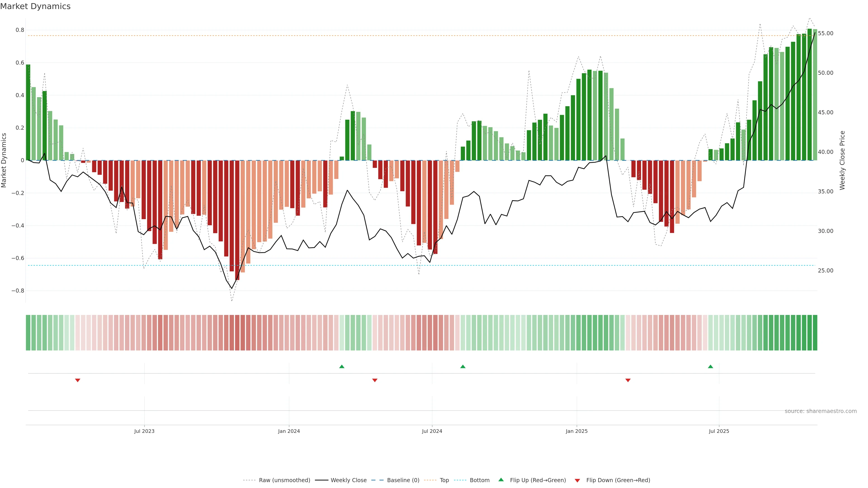The height and width of the screenshot is (488, 868).
Task: Open the sharemaestro.com source text
Action: click(821, 411)
